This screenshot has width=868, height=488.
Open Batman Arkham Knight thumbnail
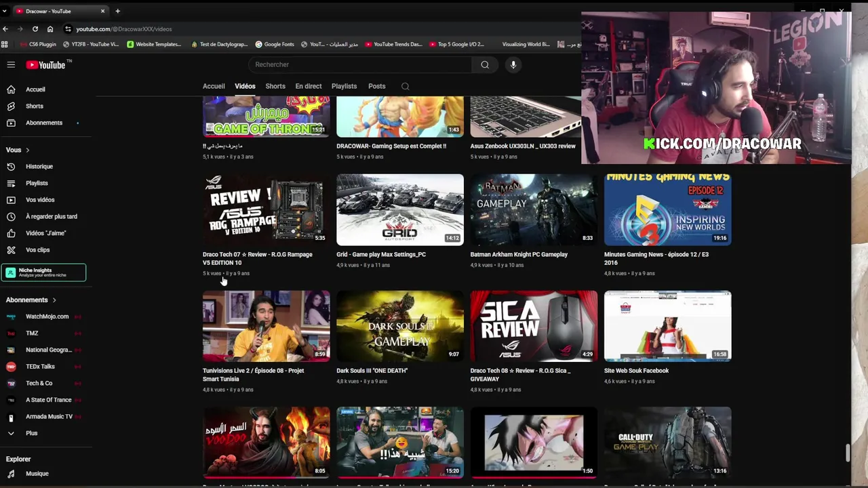pyautogui.click(x=534, y=209)
